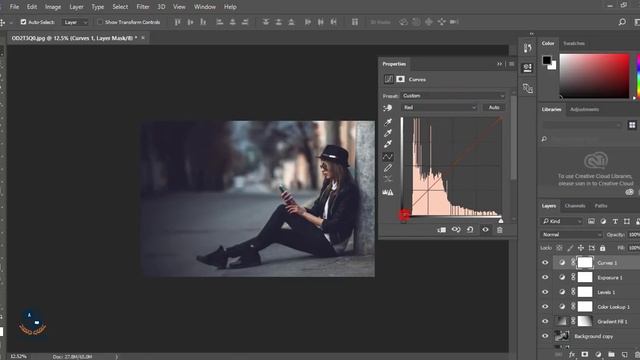
Task: Click the histogram clipping warning icon
Action: click(x=388, y=192)
